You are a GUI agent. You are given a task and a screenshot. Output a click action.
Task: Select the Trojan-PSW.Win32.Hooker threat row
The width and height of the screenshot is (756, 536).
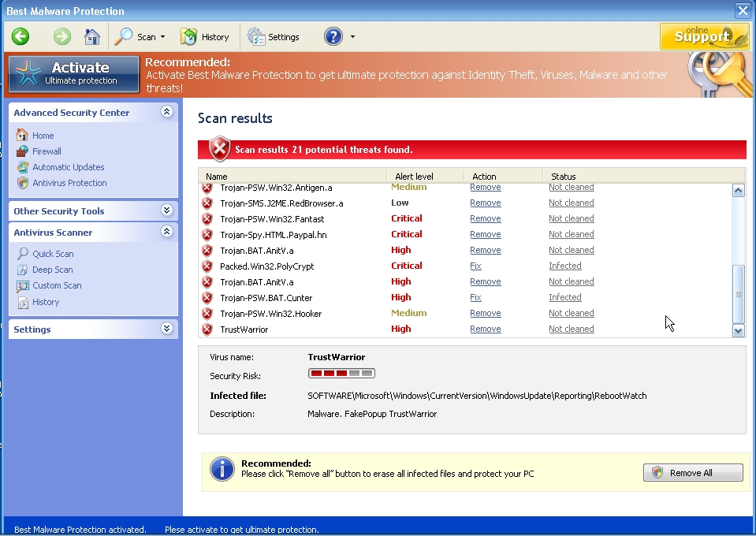point(465,314)
